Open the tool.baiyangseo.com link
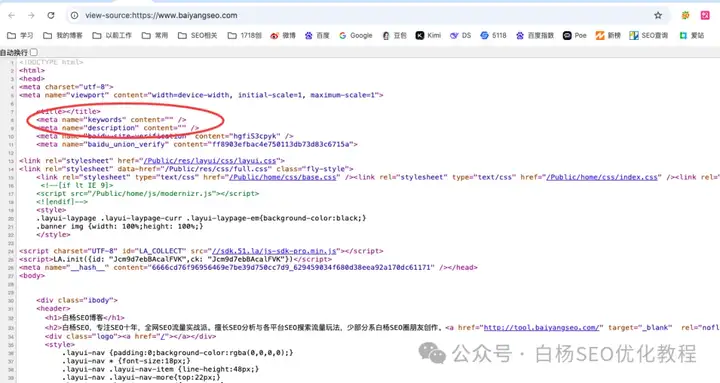The image size is (720, 383). tap(541, 328)
